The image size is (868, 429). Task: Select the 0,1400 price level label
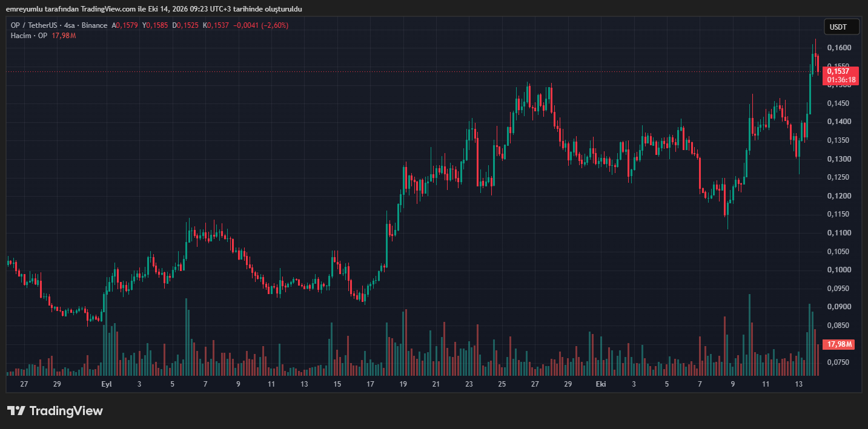pos(838,122)
